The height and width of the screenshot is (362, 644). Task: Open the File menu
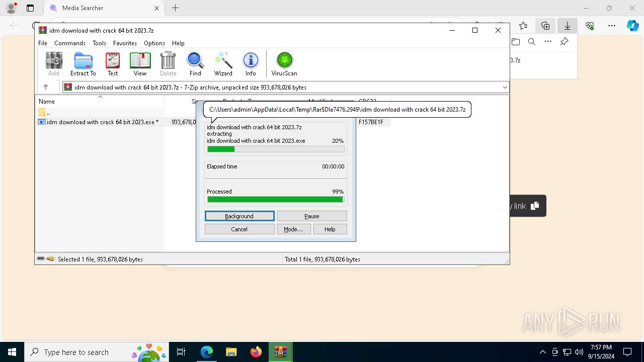pyautogui.click(x=43, y=43)
